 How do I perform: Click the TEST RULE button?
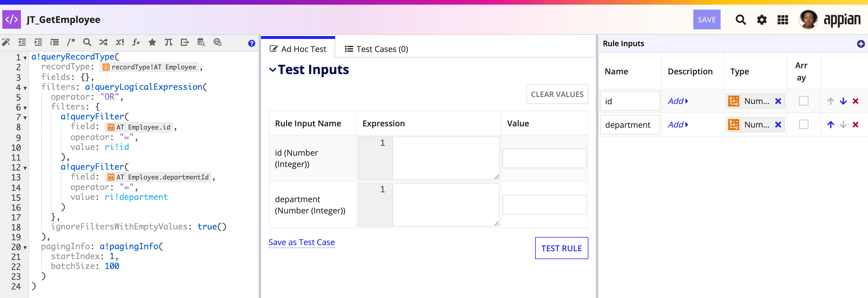(x=561, y=248)
